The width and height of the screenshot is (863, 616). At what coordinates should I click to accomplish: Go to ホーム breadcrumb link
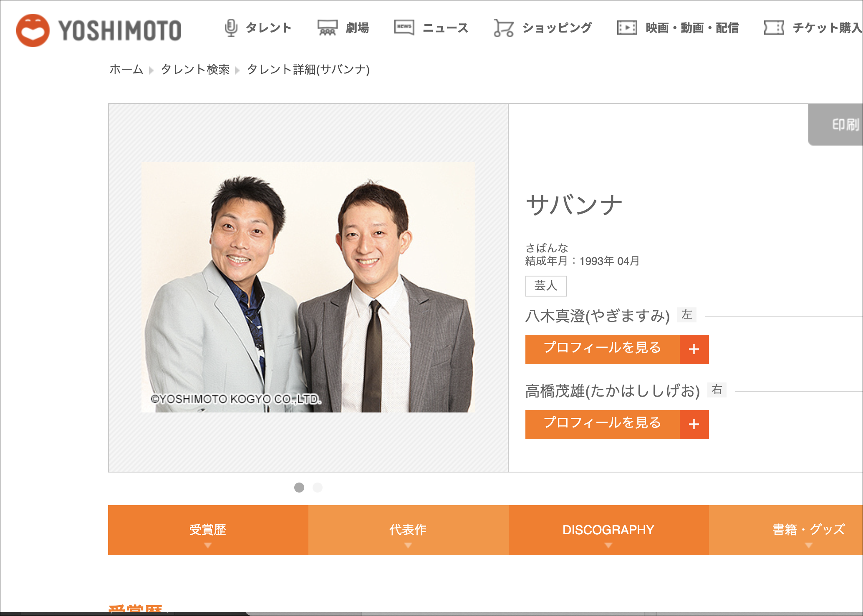pos(126,70)
